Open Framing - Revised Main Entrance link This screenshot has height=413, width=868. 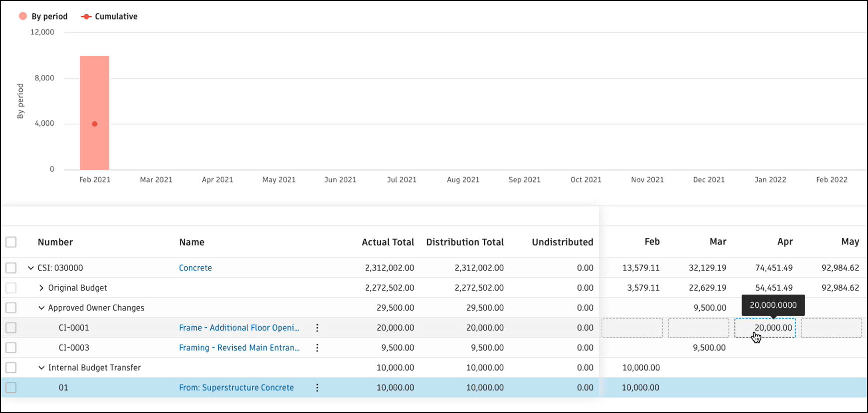click(x=239, y=348)
